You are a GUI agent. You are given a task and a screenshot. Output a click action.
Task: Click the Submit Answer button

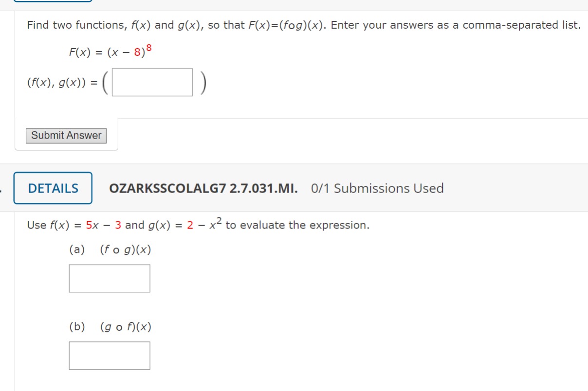[66, 135]
